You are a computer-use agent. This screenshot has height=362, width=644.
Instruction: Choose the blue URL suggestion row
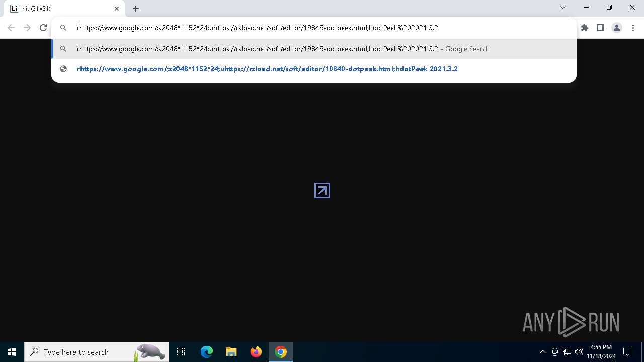314,69
